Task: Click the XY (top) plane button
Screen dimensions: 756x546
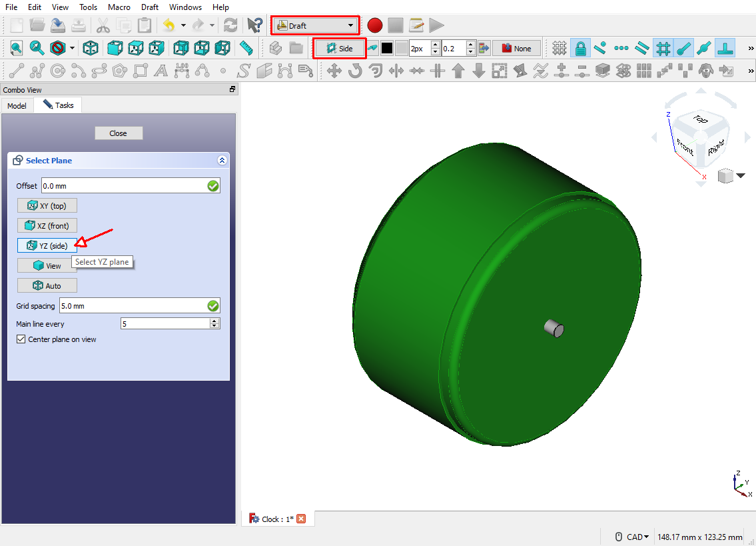Action: [x=47, y=205]
